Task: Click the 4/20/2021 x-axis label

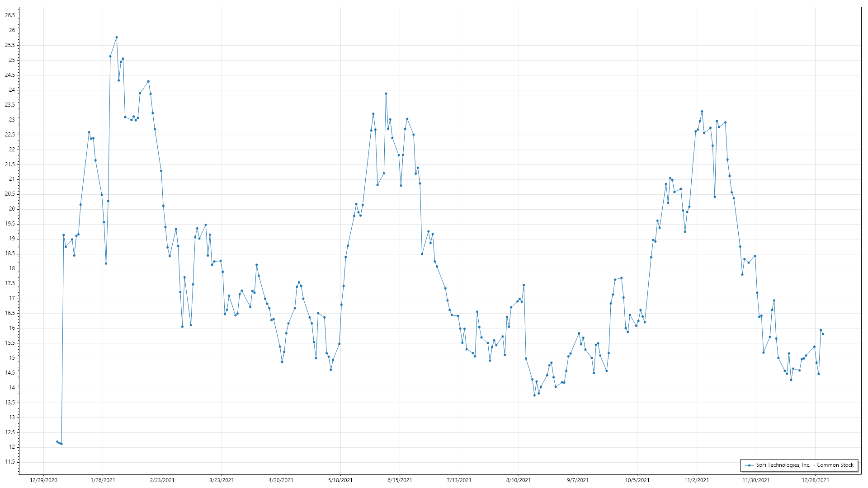Action: (x=281, y=480)
